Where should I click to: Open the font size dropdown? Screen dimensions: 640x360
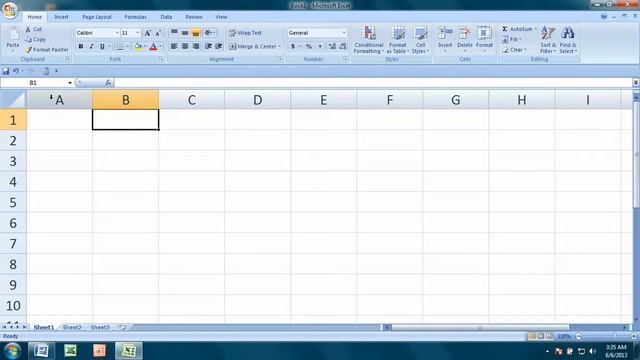pyautogui.click(x=138, y=33)
